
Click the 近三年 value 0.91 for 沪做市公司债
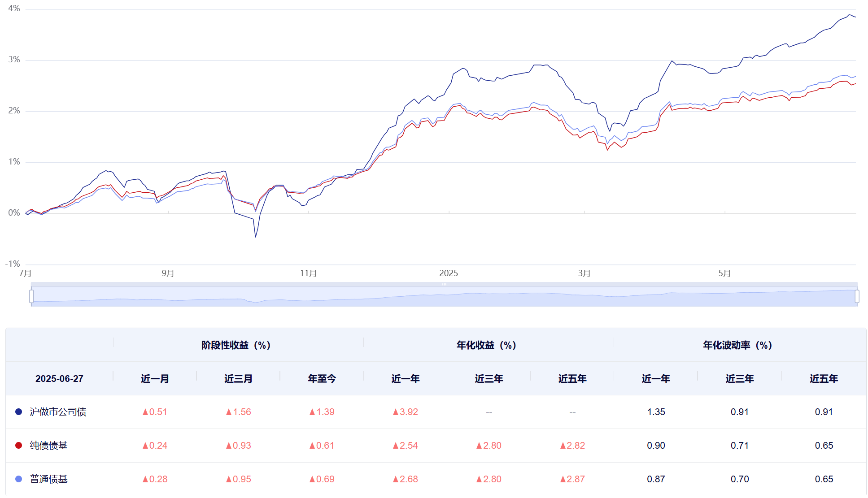coord(739,411)
